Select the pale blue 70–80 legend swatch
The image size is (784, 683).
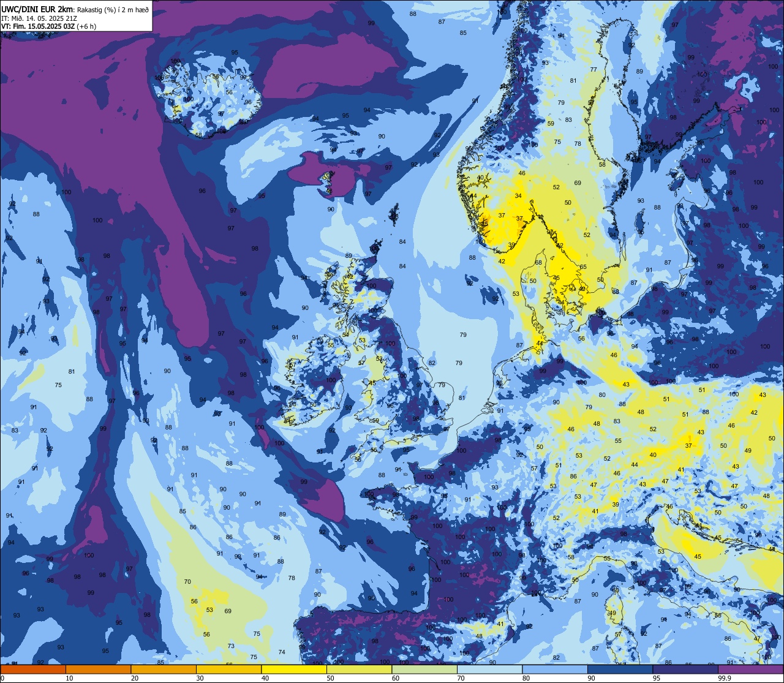489,669
